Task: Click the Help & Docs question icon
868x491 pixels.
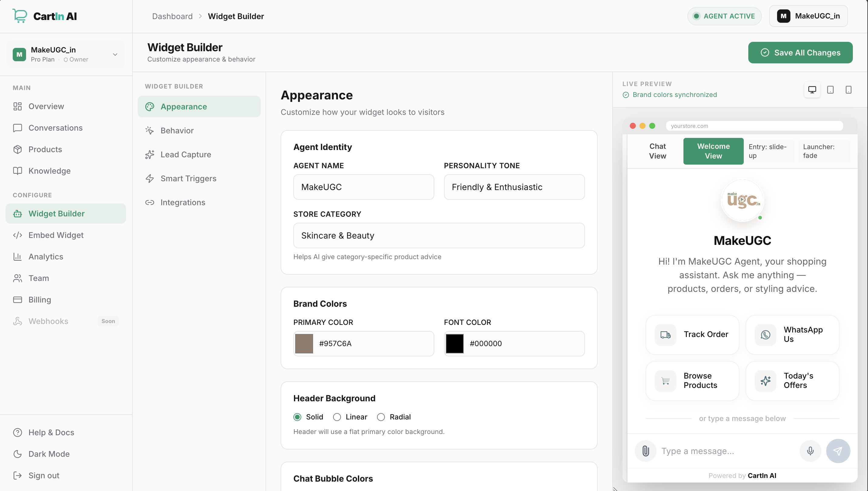Action: tap(18, 432)
